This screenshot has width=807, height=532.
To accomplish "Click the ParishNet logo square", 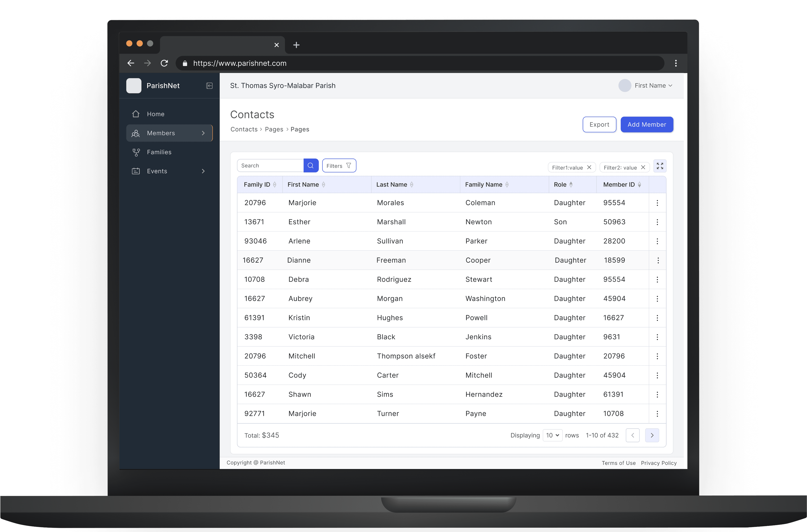I will pos(134,86).
